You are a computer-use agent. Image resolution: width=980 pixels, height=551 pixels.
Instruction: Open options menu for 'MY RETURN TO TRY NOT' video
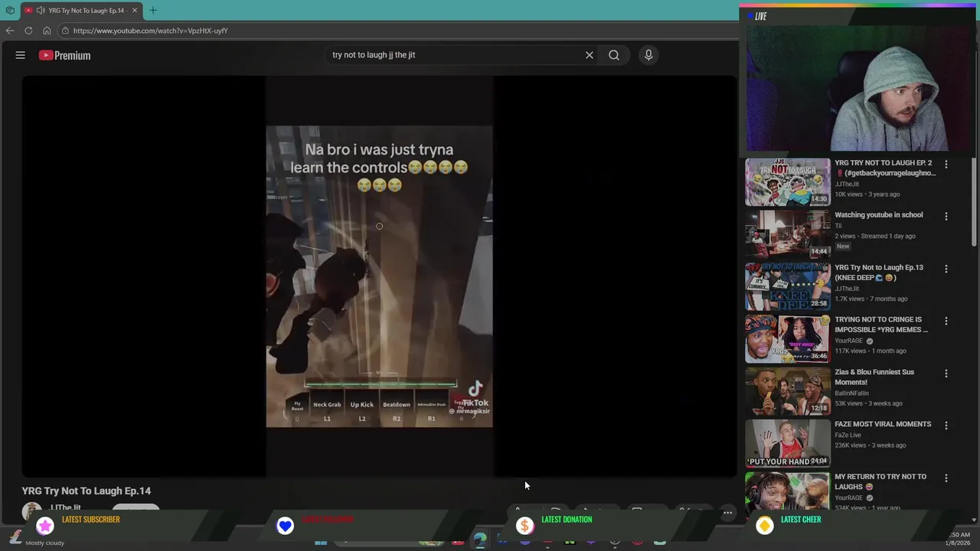[946, 478]
